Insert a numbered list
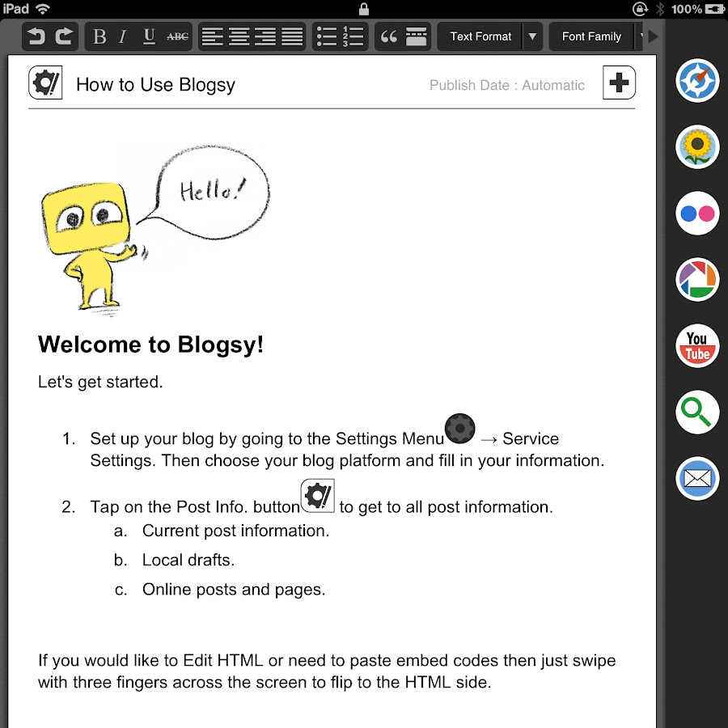Screen dimensions: 728x728 point(353,36)
